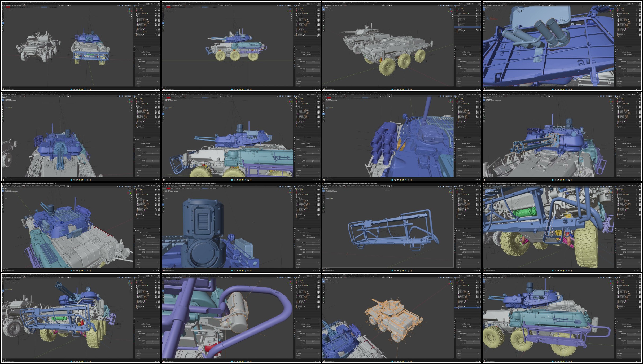
Task: Open screenshot of rear view with raised gun
Action: point(81,318)
